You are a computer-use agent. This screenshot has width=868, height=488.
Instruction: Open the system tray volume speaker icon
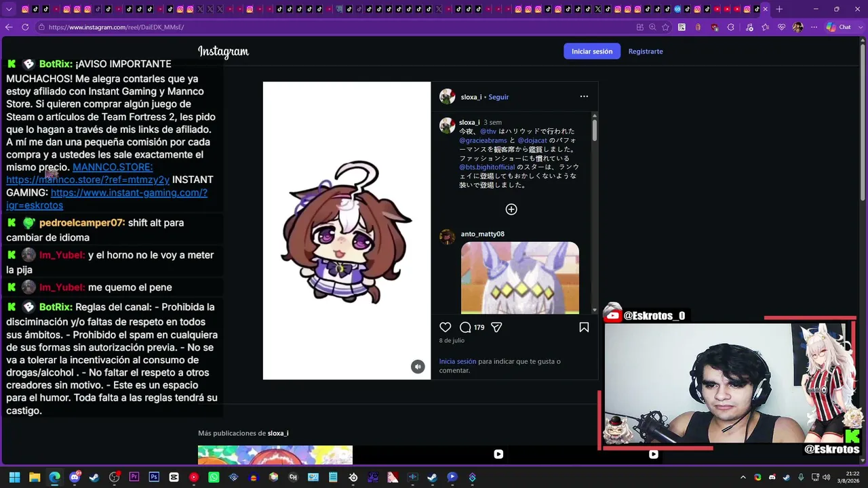point(826,477)
